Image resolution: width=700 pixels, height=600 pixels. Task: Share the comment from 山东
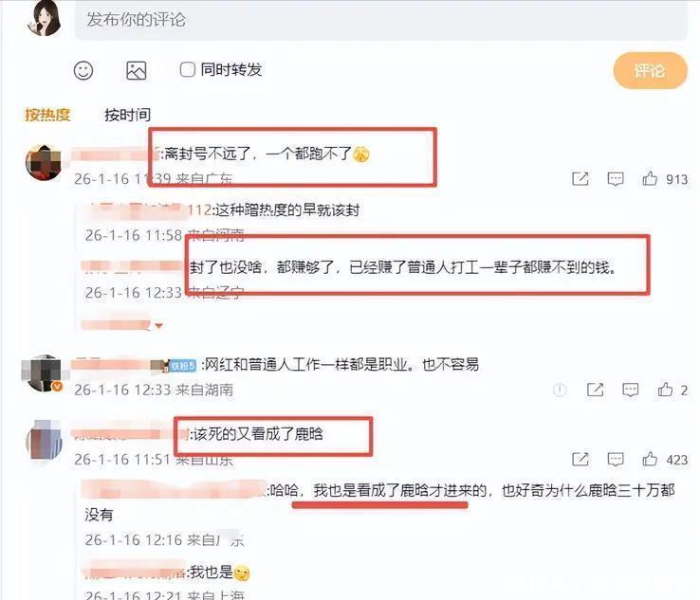point(580,459)
